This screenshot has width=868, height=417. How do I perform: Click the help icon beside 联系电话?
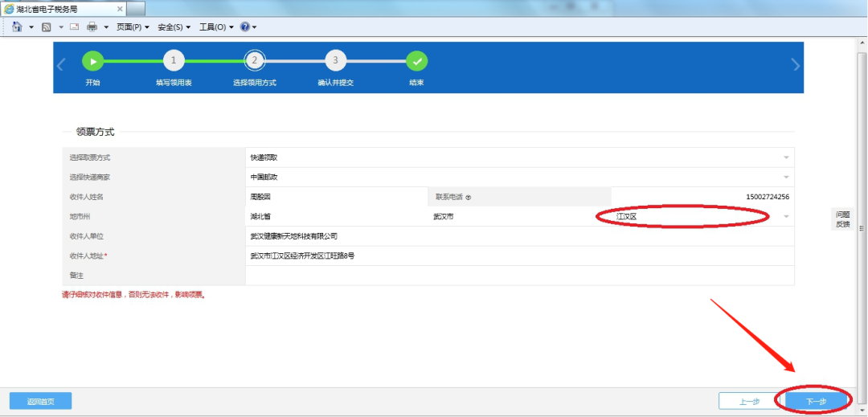coord(468,197)
